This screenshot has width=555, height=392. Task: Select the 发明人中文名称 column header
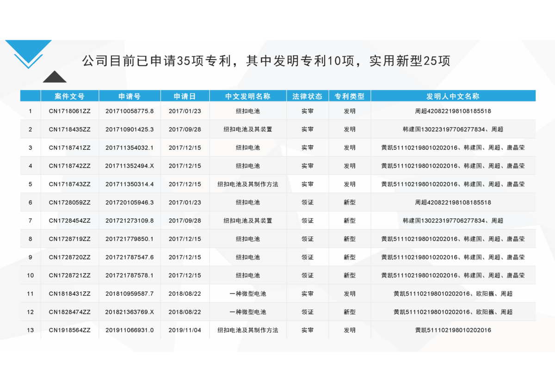point(453,96)
